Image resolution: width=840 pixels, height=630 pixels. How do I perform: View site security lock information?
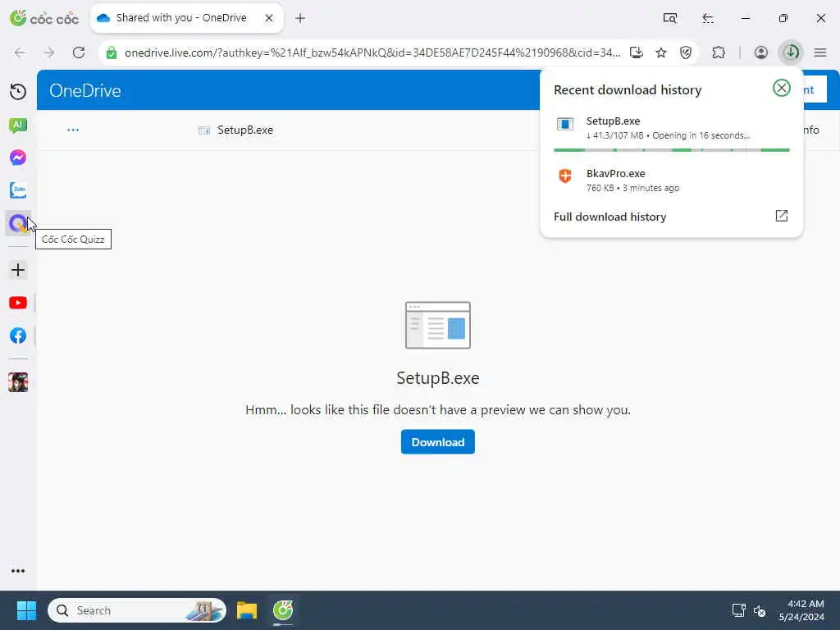pyautogui.click(x=112, y=52)
